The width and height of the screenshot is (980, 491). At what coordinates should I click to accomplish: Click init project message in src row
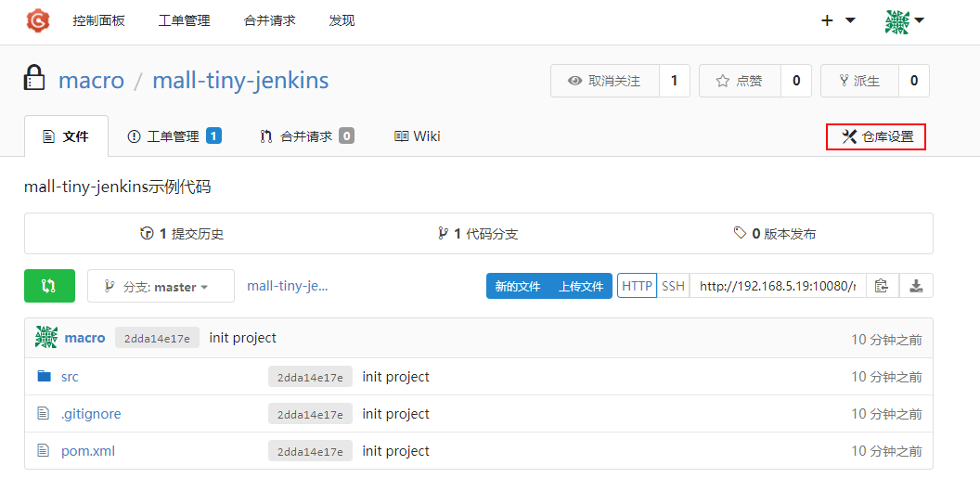(x=395, y=377)
